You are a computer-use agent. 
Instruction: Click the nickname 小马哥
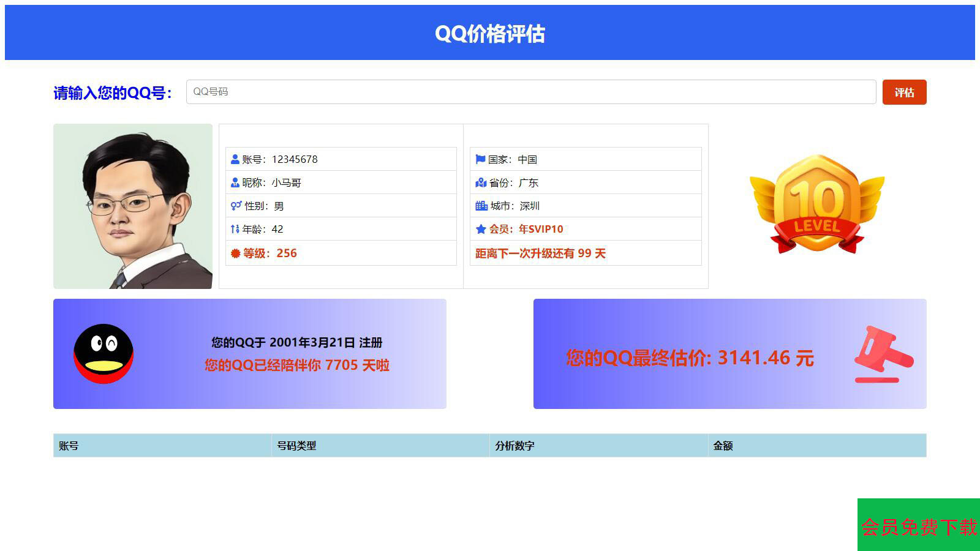click(x=287, y=182)
